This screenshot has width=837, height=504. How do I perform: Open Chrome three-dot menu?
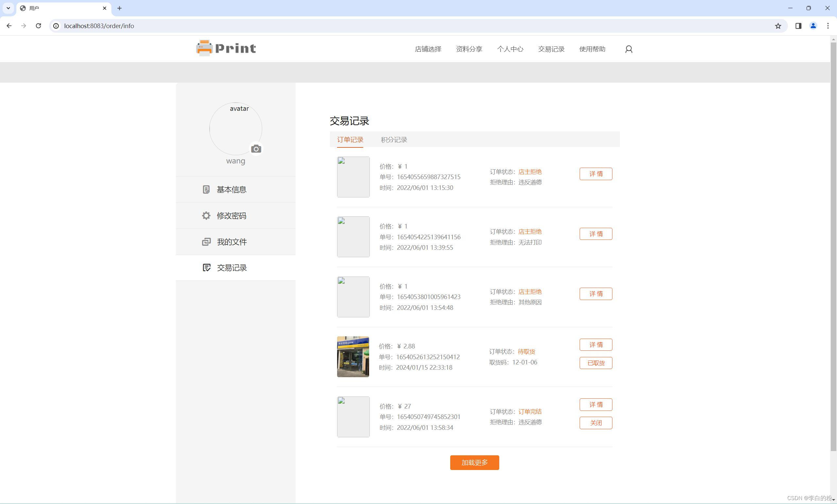coord(828,26)
